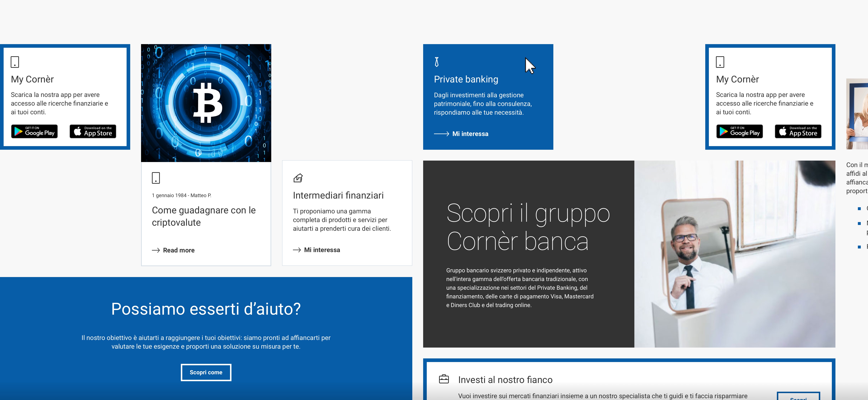
Task: Open App Store badge in the left My Cornèr card
Action: point(93,131)
